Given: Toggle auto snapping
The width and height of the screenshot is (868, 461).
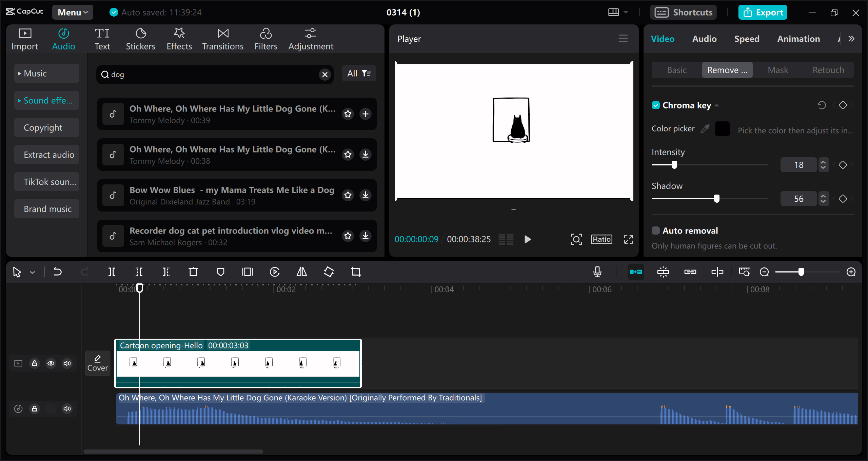Looking at the screenshot, I should [x=663, y=272].
